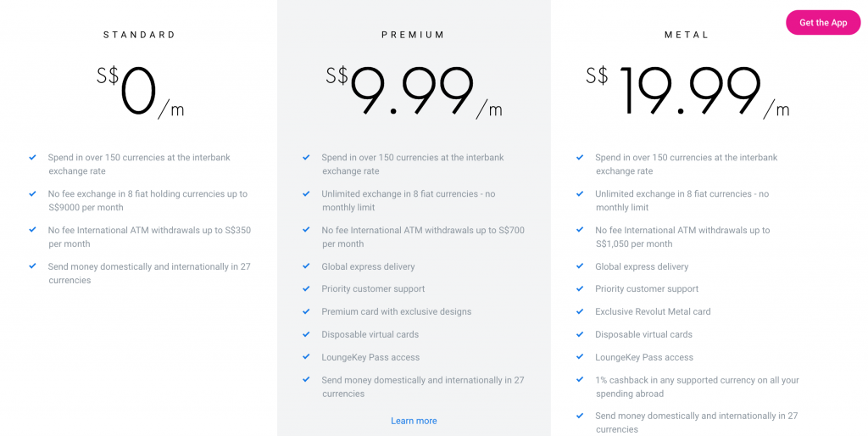Click checkmark next to Premium card with exclusive designs
This screenshot has height=436, width=868.
[306, 311]
